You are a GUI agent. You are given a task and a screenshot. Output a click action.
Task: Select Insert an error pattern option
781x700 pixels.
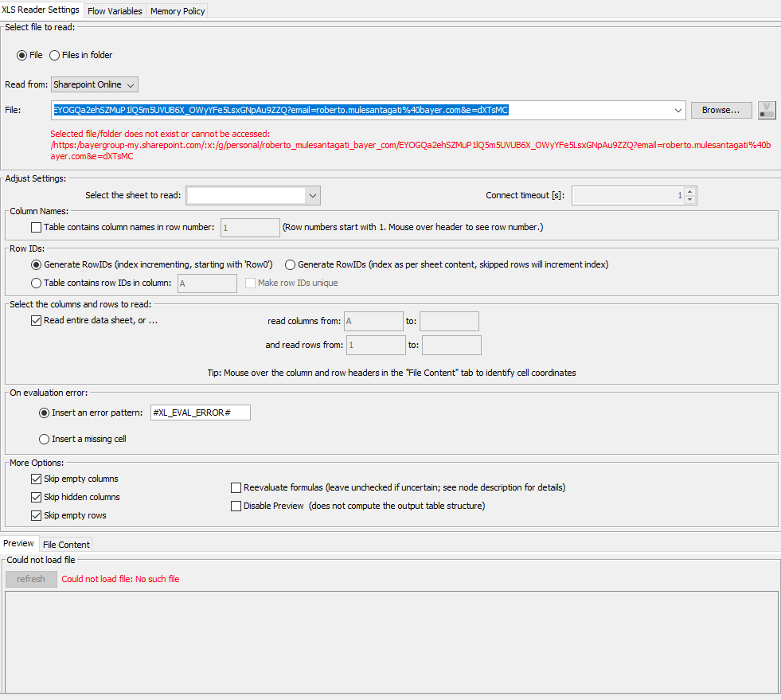[45, 413]
